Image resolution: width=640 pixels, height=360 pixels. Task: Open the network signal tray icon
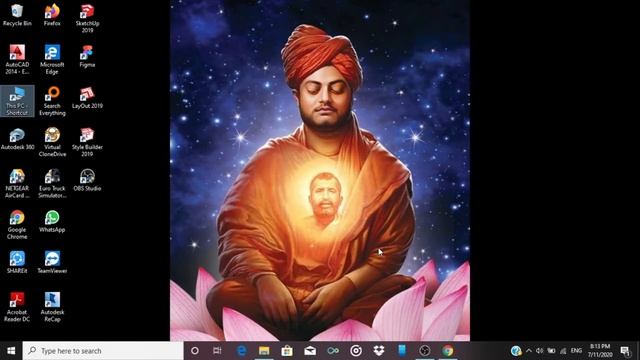(x=563, y=351)
